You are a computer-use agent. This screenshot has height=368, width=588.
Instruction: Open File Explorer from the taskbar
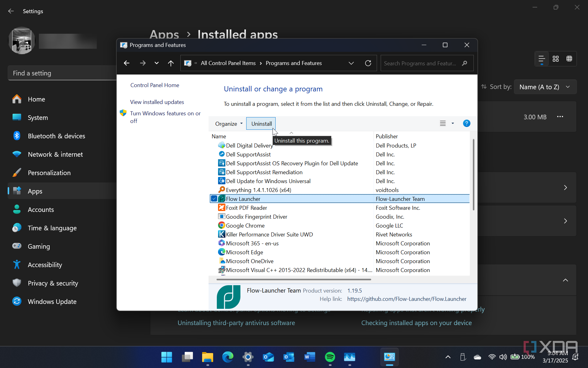pyautogui.click(x=208, y=357)
